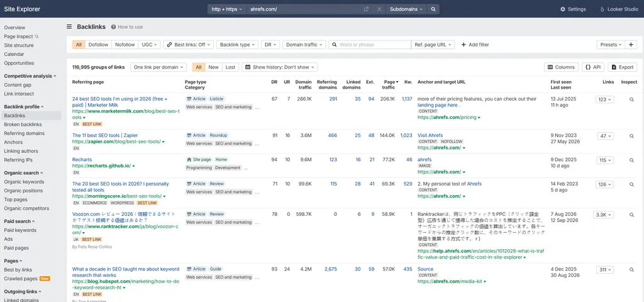The width and height of the screenshot is (644, 302).
Task: Collapse the Paid search section
Action: pos(19,221)
